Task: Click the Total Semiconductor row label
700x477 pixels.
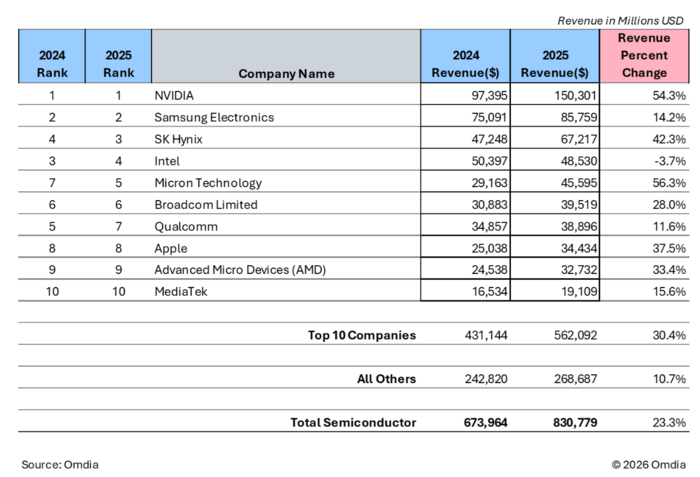Action: (x=353, y=423)
